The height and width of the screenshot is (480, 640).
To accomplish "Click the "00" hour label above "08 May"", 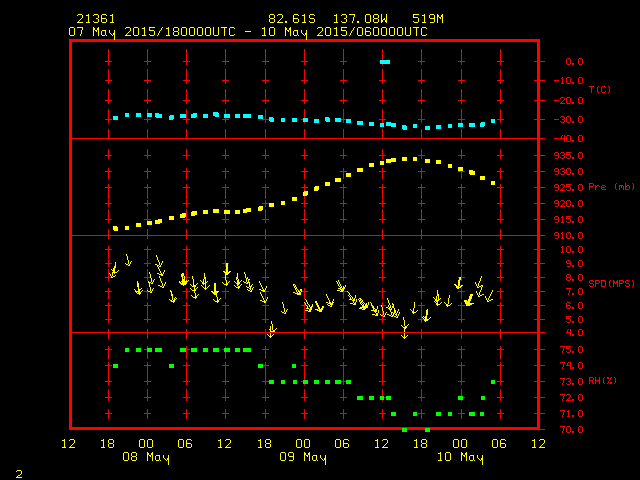I will [146, 444].
